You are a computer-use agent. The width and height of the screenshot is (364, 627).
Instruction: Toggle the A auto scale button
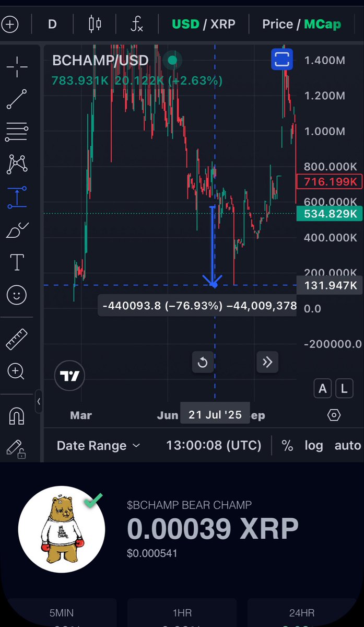point(323,388)
